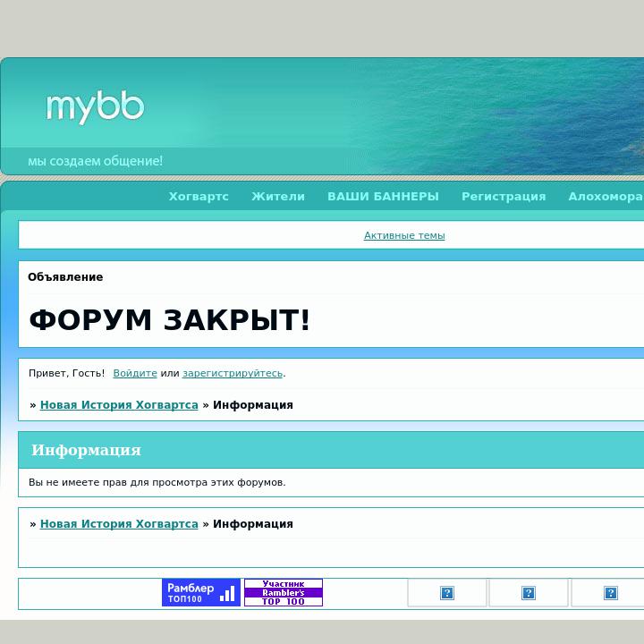Go to the Жители menu item
The image size is (644, 644).
pos(278,196)
